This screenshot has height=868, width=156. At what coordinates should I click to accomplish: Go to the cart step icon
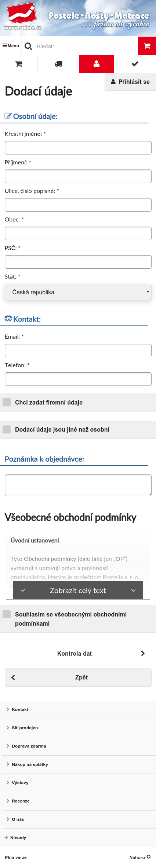click(x=19, y=64)
